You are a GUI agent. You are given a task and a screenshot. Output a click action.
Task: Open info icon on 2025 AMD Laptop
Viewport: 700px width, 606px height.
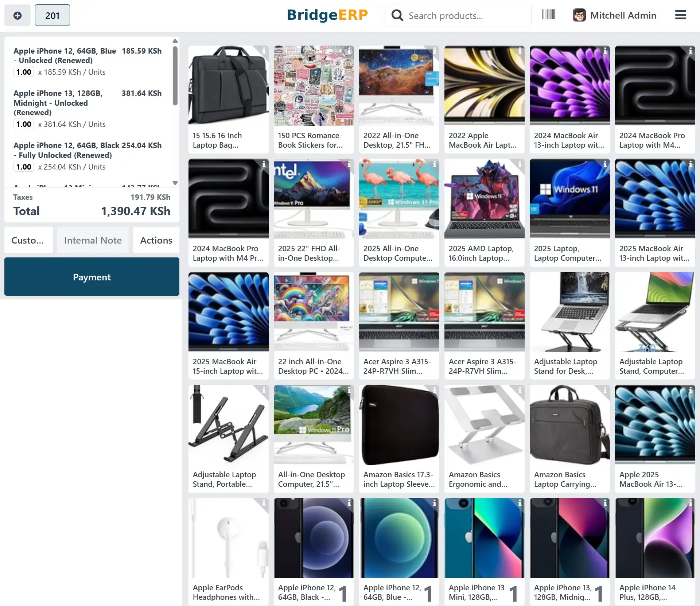click(520, 164)
